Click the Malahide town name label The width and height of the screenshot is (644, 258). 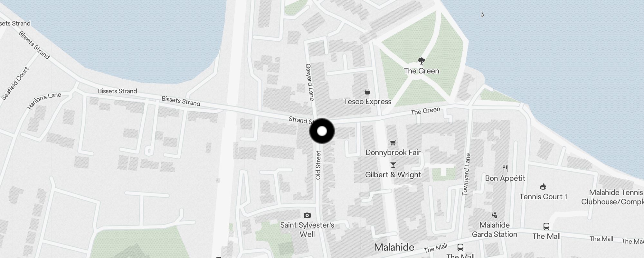[394, 247]
